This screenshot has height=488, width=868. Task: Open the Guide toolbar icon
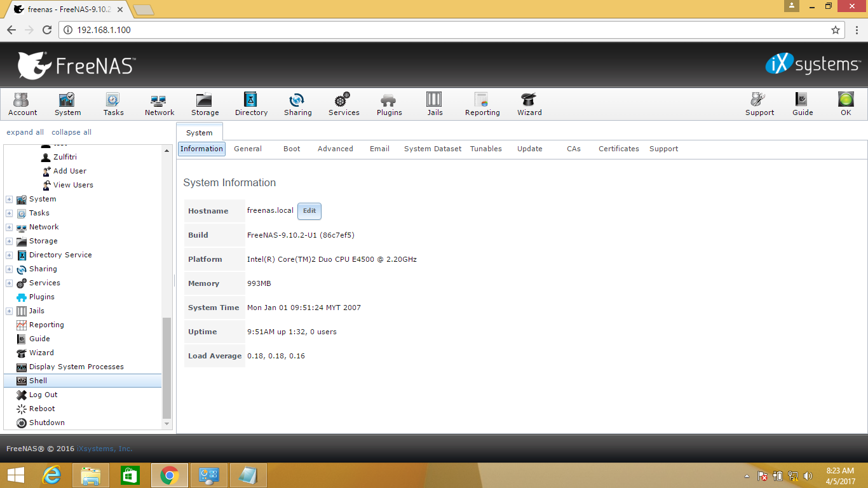[x=802, y=104]
